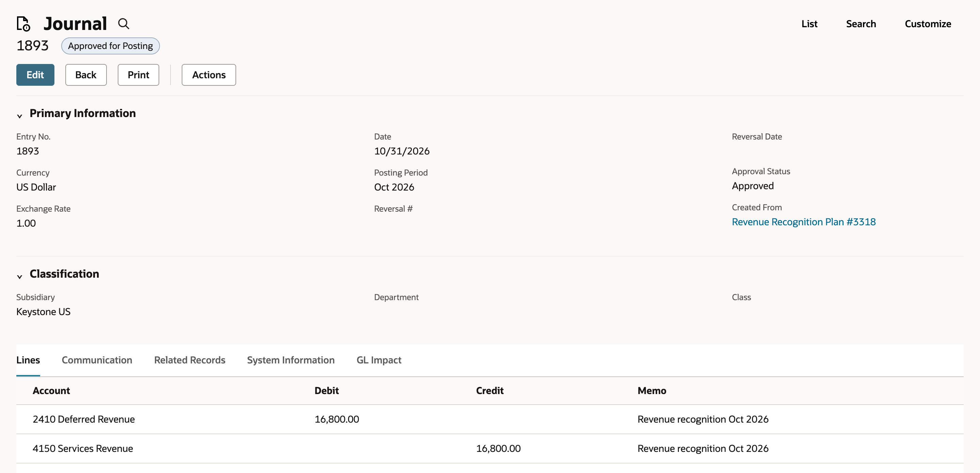Click the posting period Oct 2026
This screenshot has height=473, width=980.
tap(394, 187)
